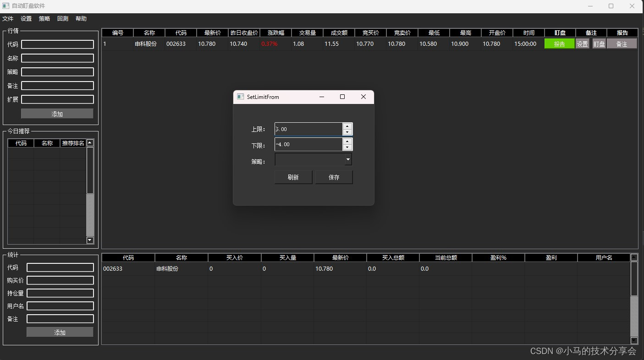Click the 时间 column header

coord(529,33)
